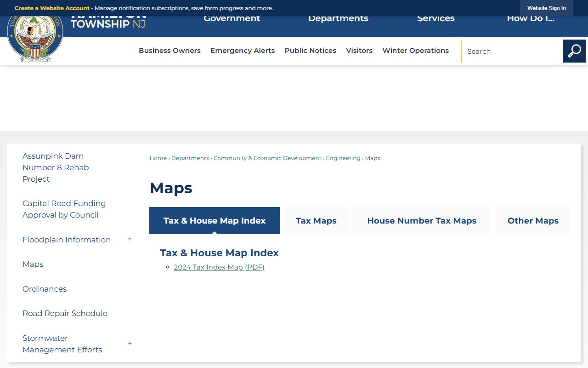588x368 pixels.
Task: Click Engineering in the breadcrumb
Action: 343,158
